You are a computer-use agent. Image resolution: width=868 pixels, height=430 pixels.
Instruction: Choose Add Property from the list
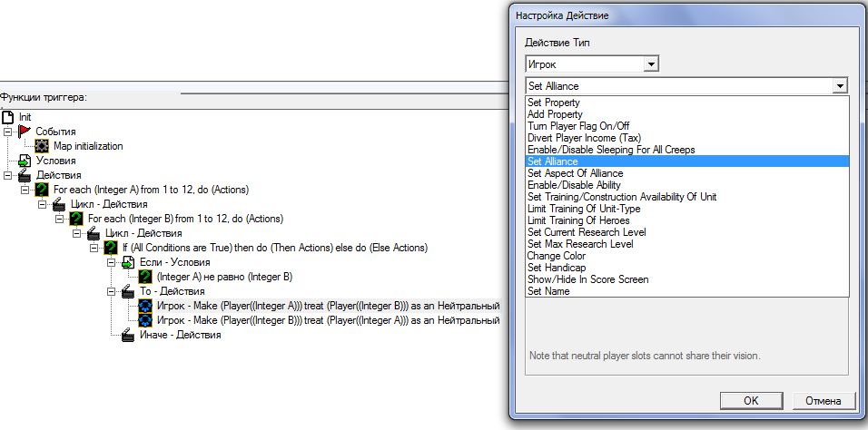tap(687, 114)
